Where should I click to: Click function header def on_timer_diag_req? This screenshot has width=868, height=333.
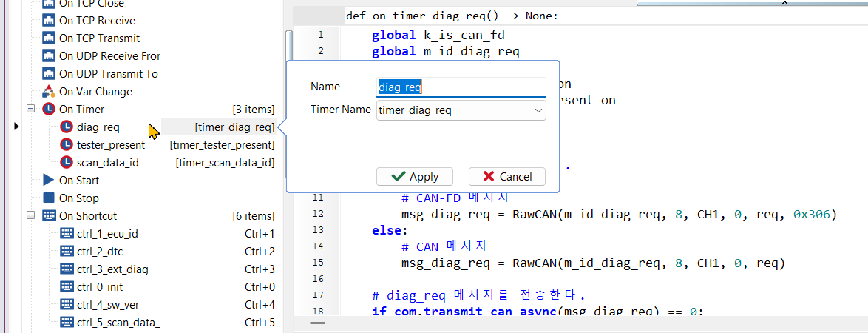[452, 16]
